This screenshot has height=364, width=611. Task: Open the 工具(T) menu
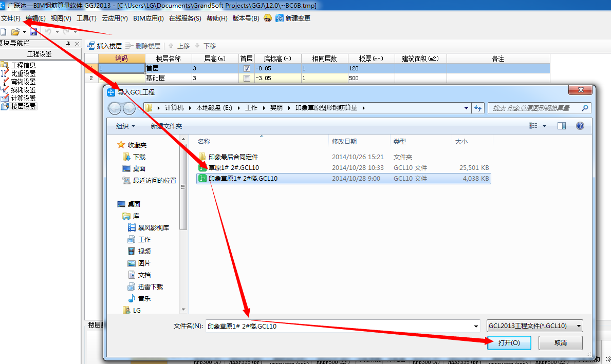pyautogui.click(x=86, y=18)
